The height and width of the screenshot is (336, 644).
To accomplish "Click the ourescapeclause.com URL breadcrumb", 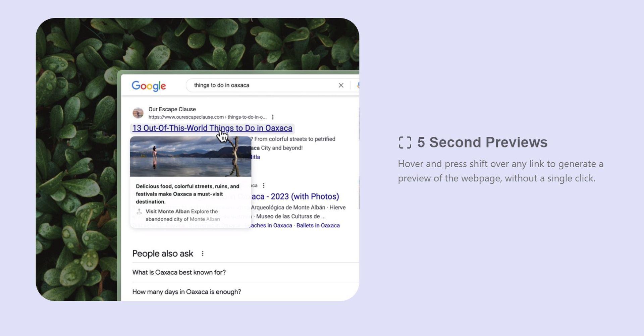I will point(207,117).
